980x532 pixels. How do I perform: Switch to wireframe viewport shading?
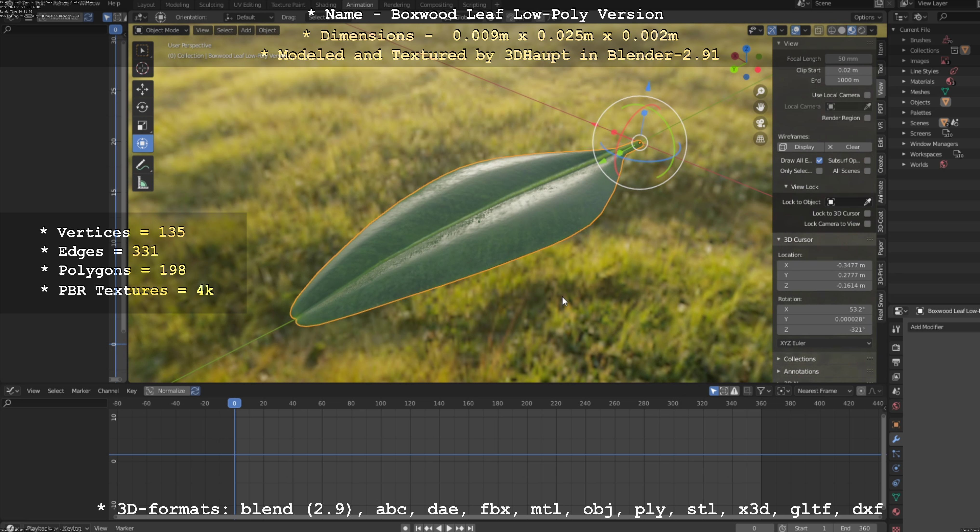[x=832, y=30]
